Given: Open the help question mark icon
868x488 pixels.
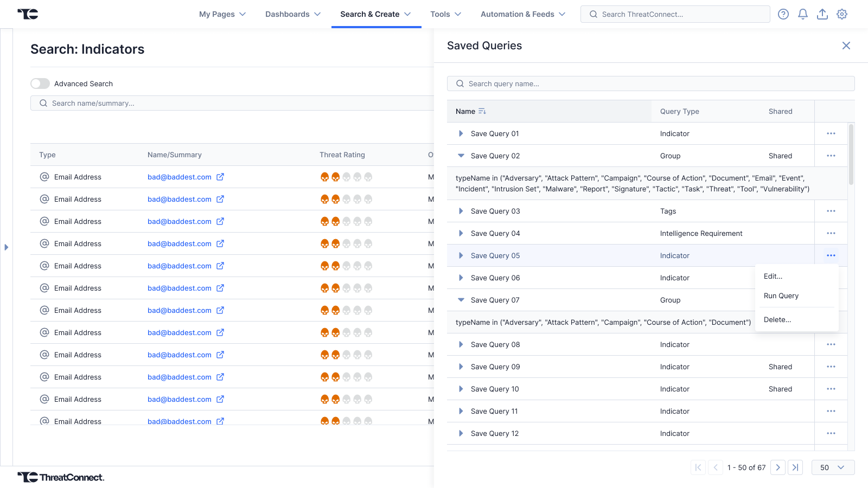Looking at the screenshot, I should (x=783, y=14).
